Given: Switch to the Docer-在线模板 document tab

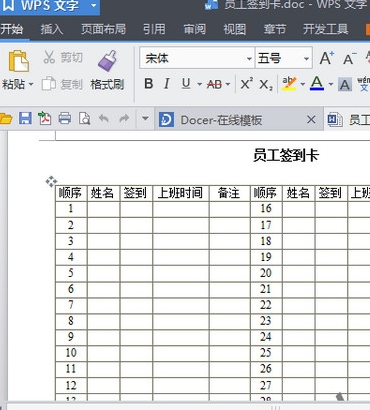Looking at the screenshot, I should point(239,119).
